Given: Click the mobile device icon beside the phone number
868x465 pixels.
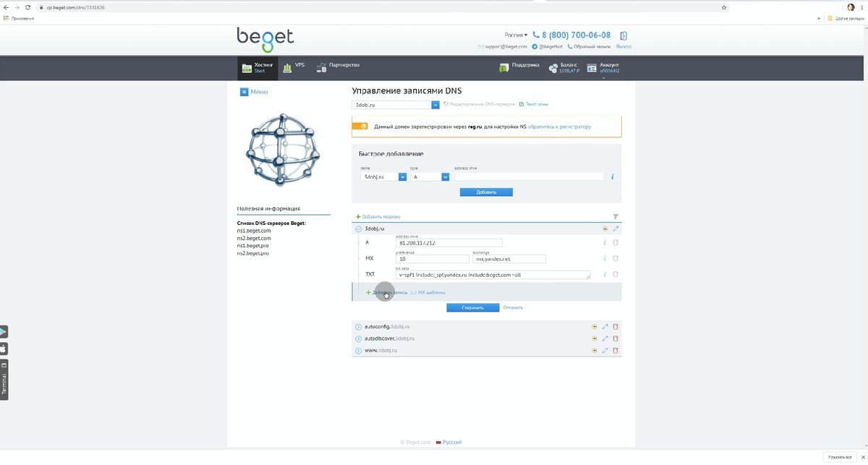Looking at the screenshot, I should tap(624, 35).
